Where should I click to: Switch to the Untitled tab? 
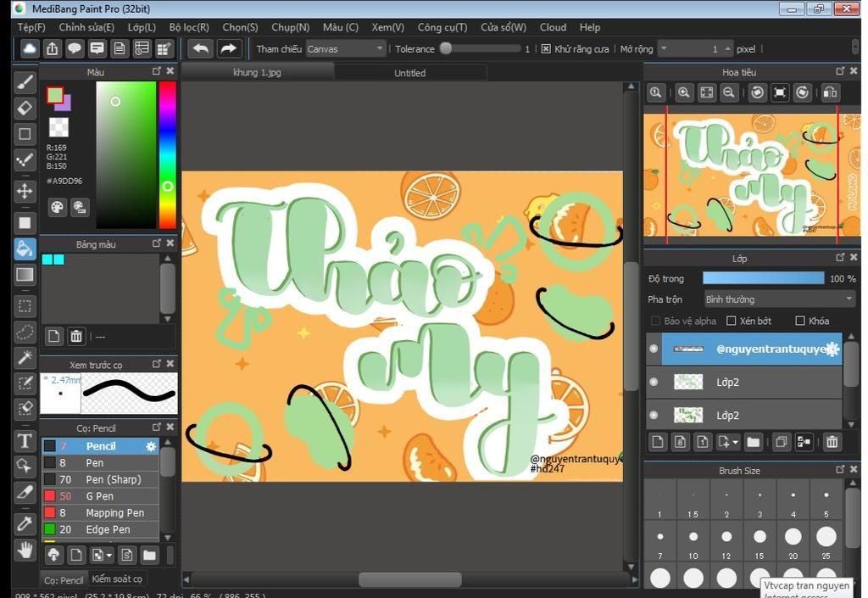tap(410, 73)
